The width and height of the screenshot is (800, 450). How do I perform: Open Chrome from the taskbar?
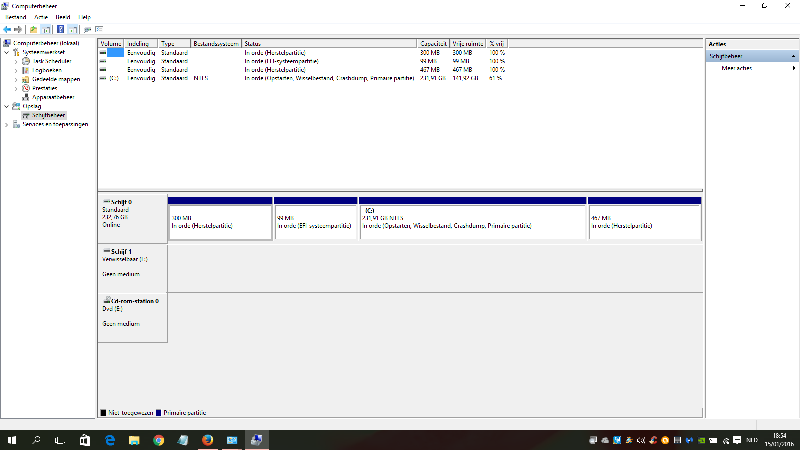click(159, 439)
